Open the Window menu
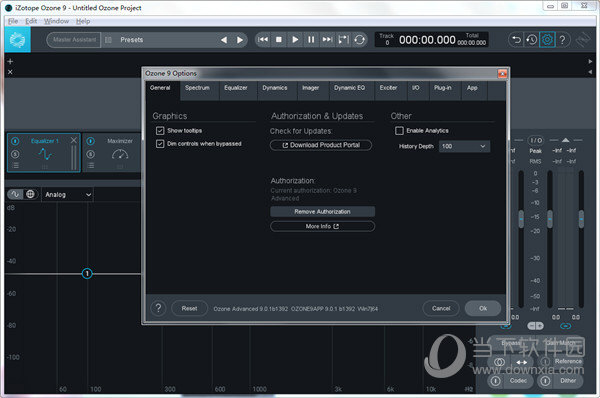600x398 pixels. 56,21
